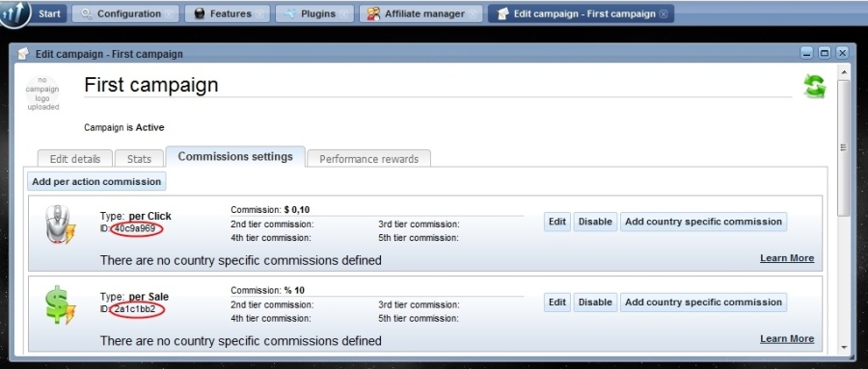This screenshot has width=868, height=369.
Task: Open Learn More link in per Sale section
Action: (787, 338)
